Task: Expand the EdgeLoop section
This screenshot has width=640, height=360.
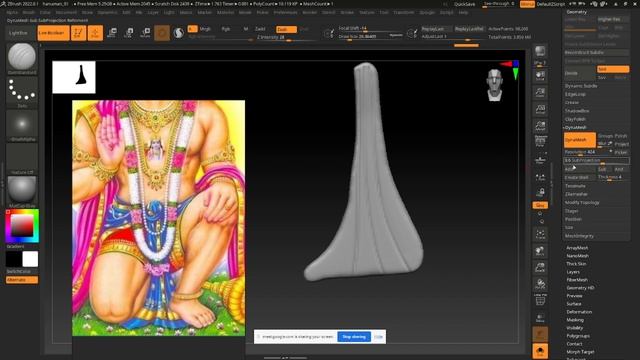Action: tap(575, 94)
